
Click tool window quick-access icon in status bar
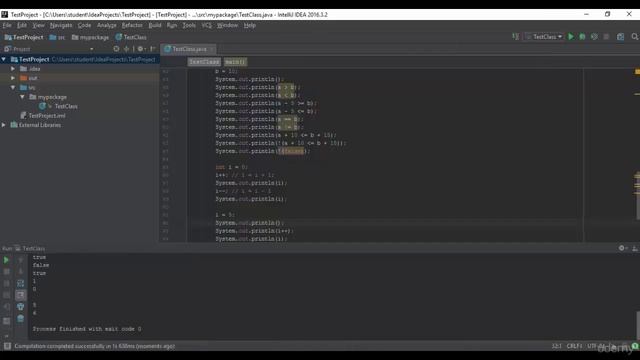[x=7, y=346]
